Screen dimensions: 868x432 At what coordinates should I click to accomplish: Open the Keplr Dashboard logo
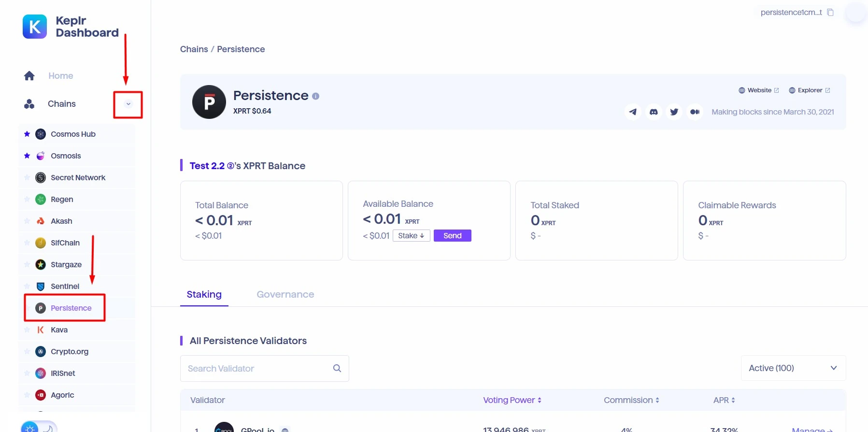pyautogui.click(x=71, y=27)
